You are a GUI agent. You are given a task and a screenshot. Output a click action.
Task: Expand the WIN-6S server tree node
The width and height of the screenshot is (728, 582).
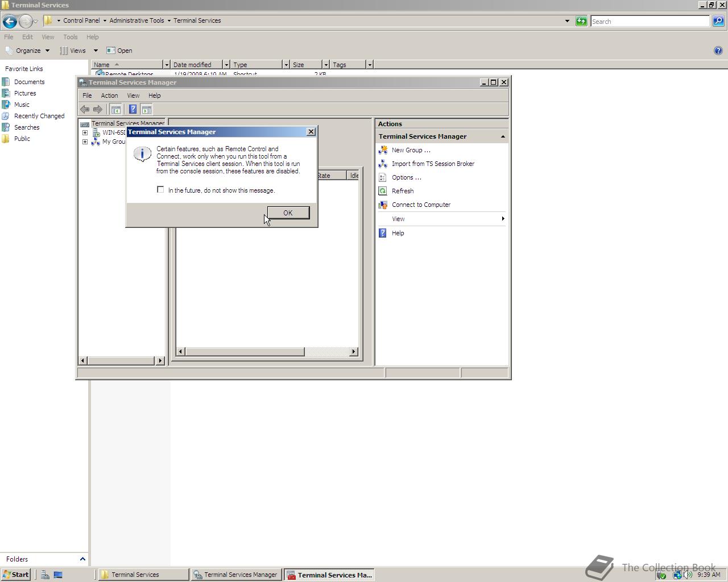pyautogui.click(x=85, y=132)
